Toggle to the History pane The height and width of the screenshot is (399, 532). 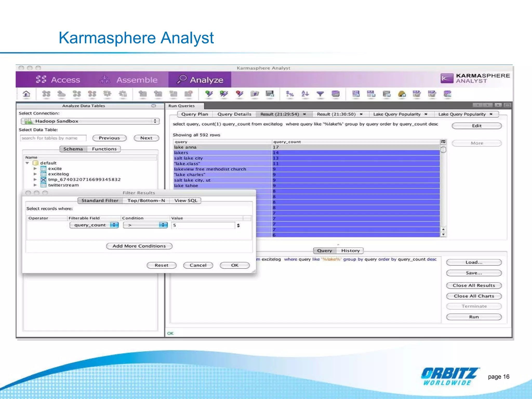point(350,251)
